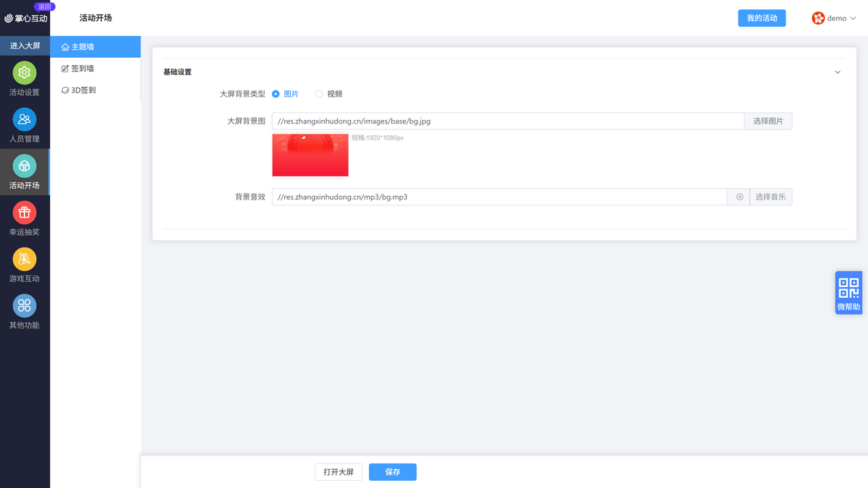Open 游戏互动 yellow icon
Viewport: 868px width, 488px height.
tap(25, 259)
